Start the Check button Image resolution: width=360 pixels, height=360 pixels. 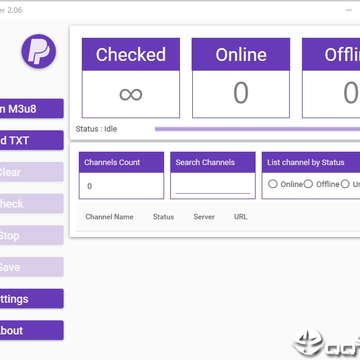(x=31, y=204)
